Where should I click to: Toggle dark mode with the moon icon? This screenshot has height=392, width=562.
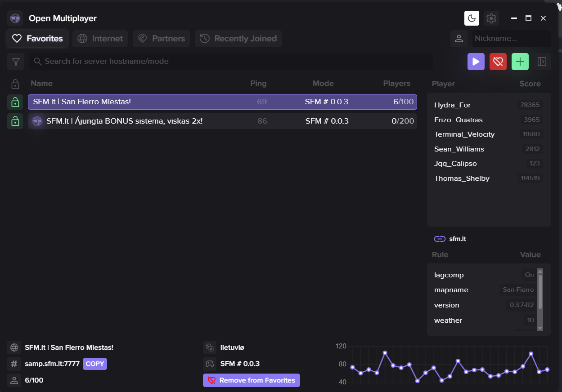[472, 18]
